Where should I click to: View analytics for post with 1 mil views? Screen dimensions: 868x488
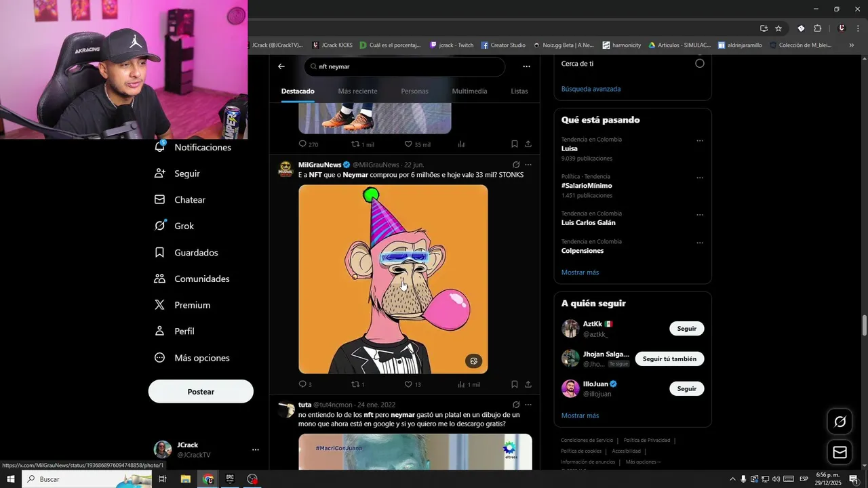pyautogui.click(x=469, y=384)
